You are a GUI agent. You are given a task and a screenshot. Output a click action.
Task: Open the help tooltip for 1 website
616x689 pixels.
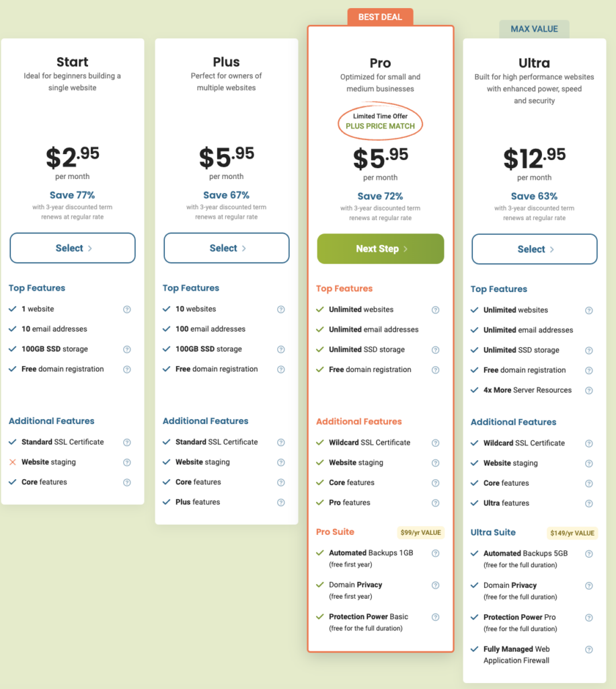coord(126,310)
